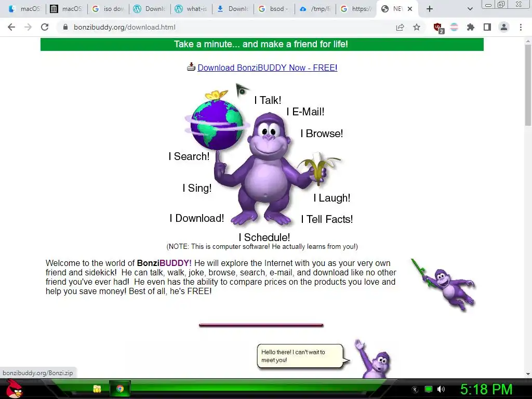Click the green 'Take a minute' banner
The width and height of the screenshot is (532, 399).
(262, 44)
